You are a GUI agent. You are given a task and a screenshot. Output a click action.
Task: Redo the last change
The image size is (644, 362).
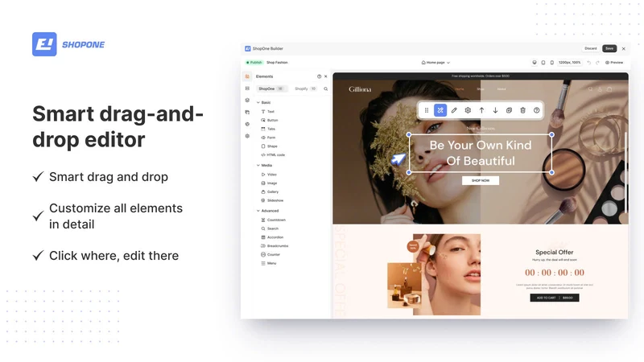tap(597, 63)
